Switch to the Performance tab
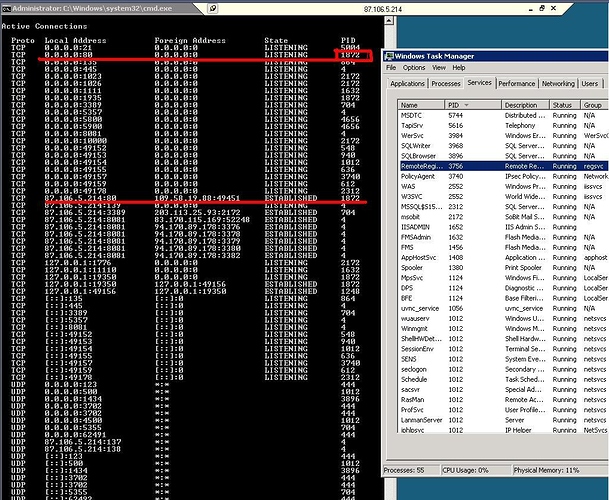 point(517,84)
